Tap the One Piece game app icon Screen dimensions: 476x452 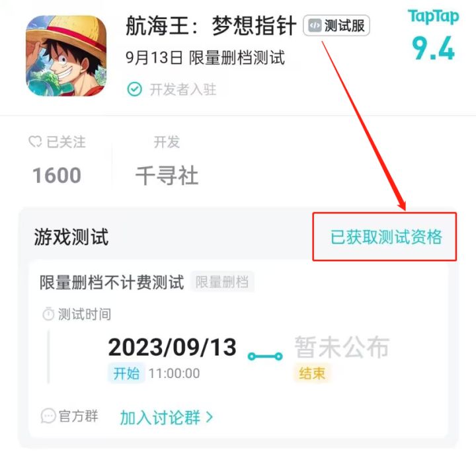tap(66, 56)
